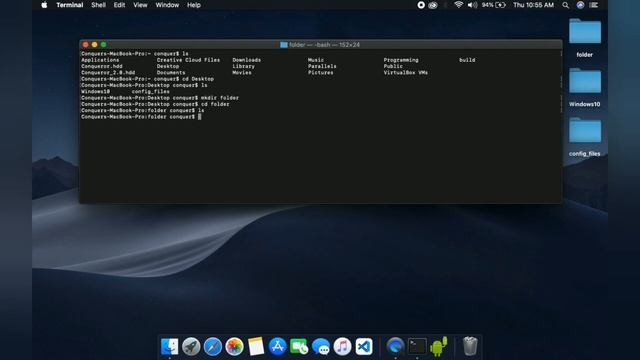640x360 pixels.
Task: Click the terminal cursor at the prompt
Action: [x=200, y=117]
